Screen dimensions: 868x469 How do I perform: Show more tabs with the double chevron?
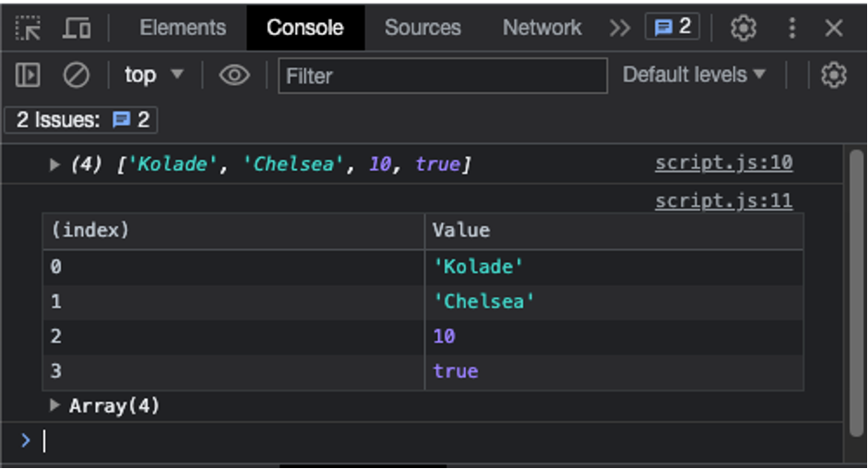pos(620,29)
